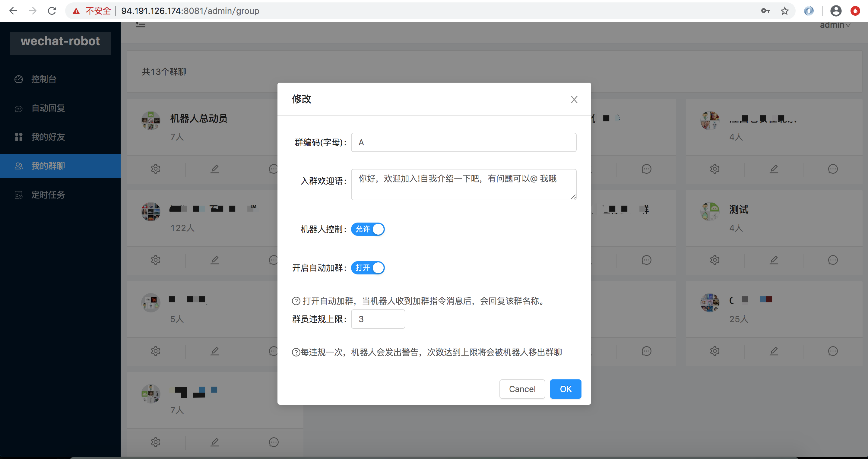Click the edit pencil under 机器人总动员 group

pyautogui.click(x=215, y=169)
